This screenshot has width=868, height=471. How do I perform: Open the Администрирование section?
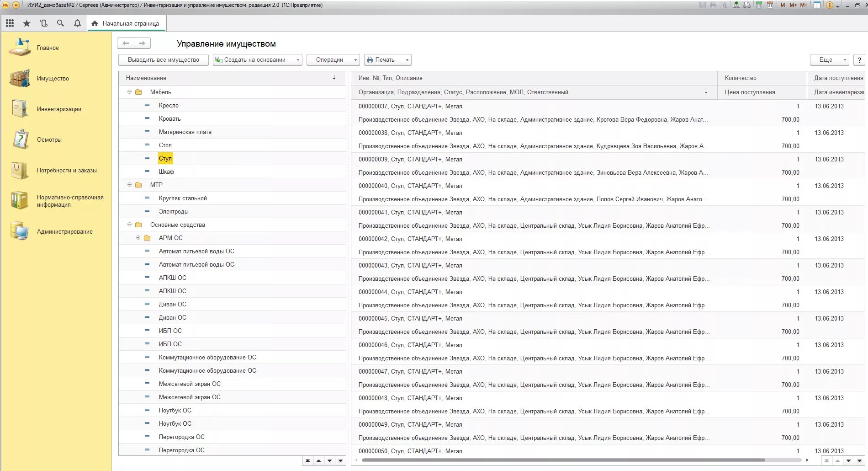click(56, 231)
